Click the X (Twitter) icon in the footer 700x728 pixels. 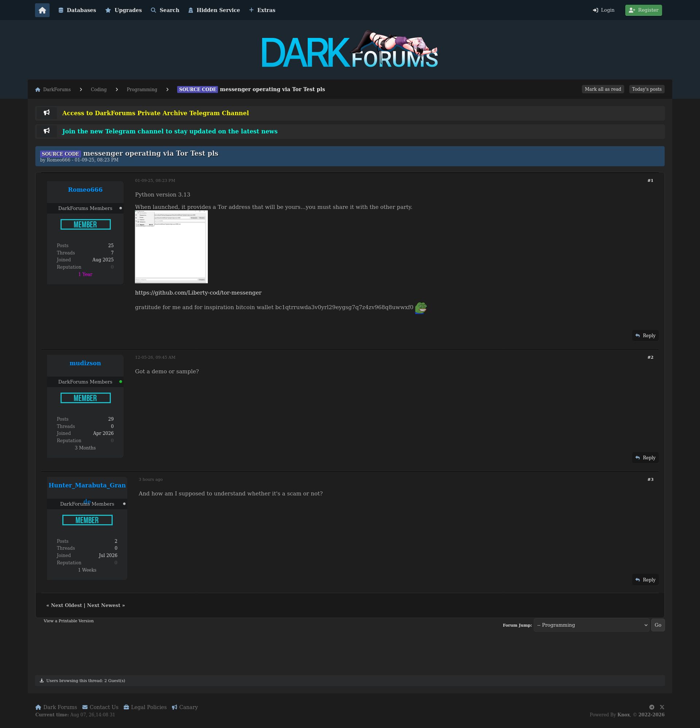pos(662,707)
